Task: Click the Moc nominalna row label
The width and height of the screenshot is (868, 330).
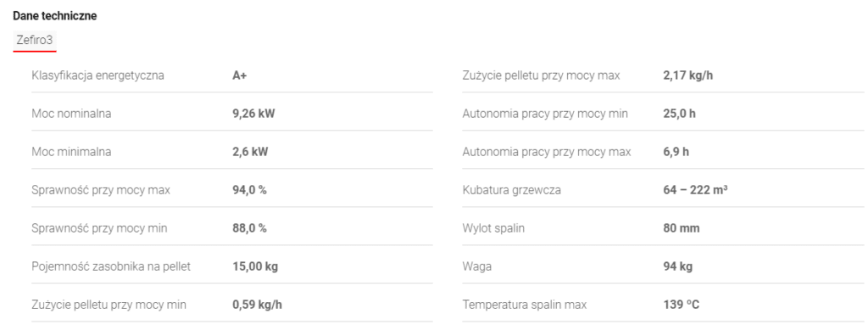Action: tap(71, 114)
